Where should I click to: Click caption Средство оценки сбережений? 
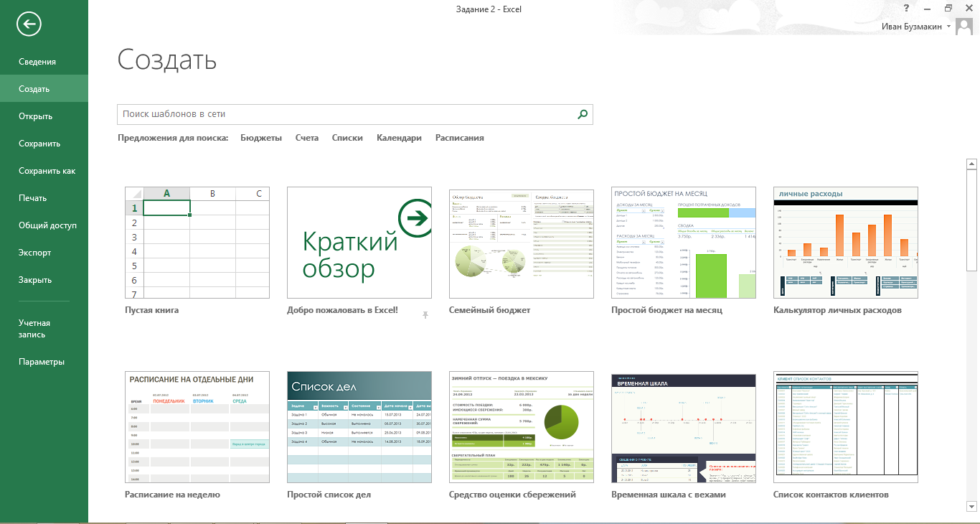tap(512, 495)
